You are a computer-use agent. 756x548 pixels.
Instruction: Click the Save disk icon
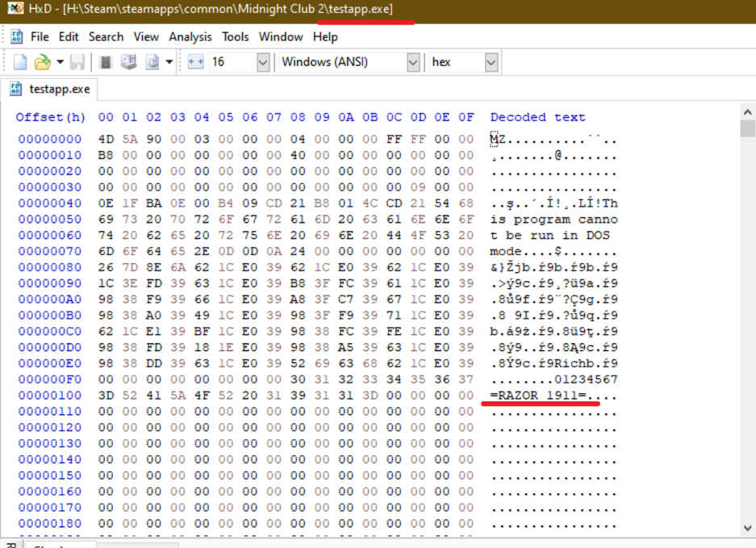(77, 62)
